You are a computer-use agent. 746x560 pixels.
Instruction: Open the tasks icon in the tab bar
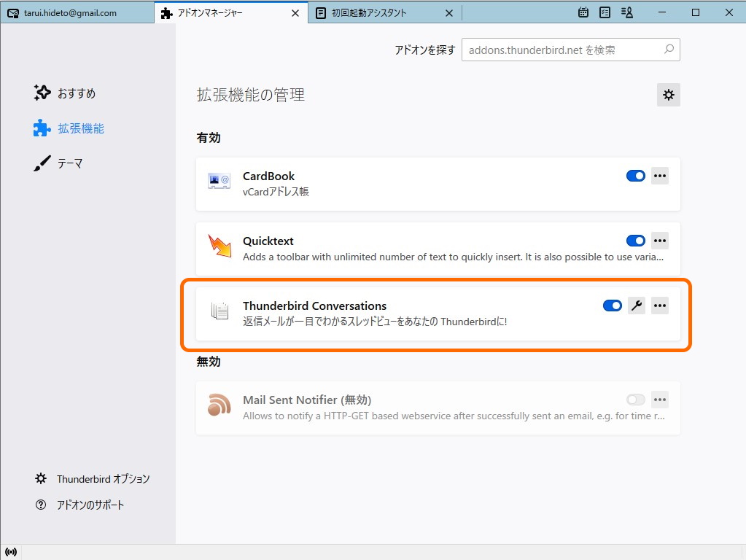point(605,12)
